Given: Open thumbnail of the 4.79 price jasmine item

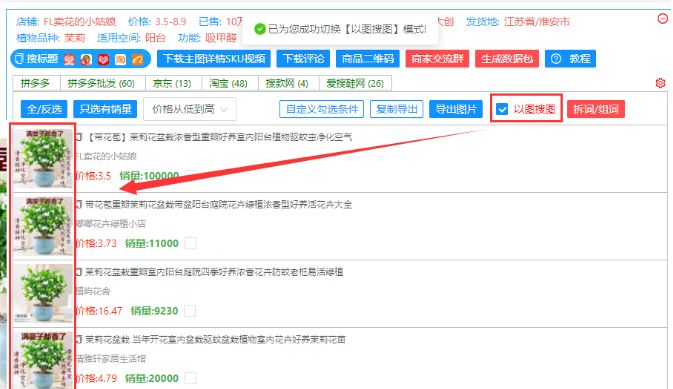Looking at the screenshot, I should tap(43, 360).
